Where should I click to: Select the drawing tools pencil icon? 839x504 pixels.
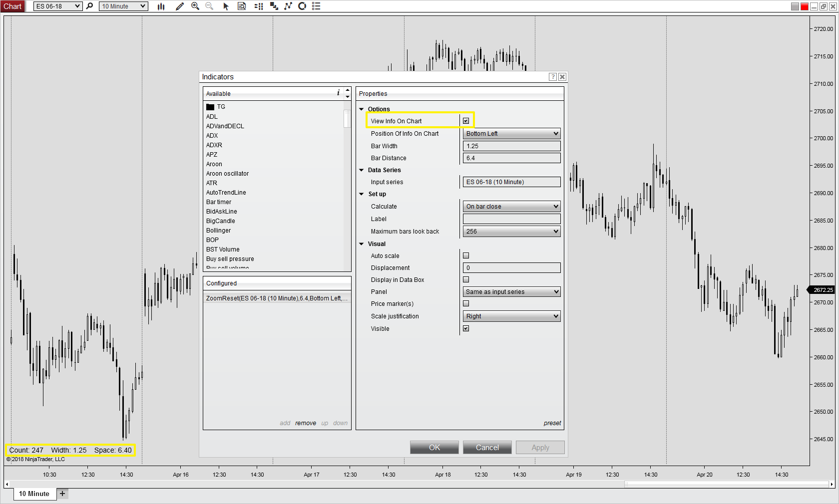[x=180, y=6]
